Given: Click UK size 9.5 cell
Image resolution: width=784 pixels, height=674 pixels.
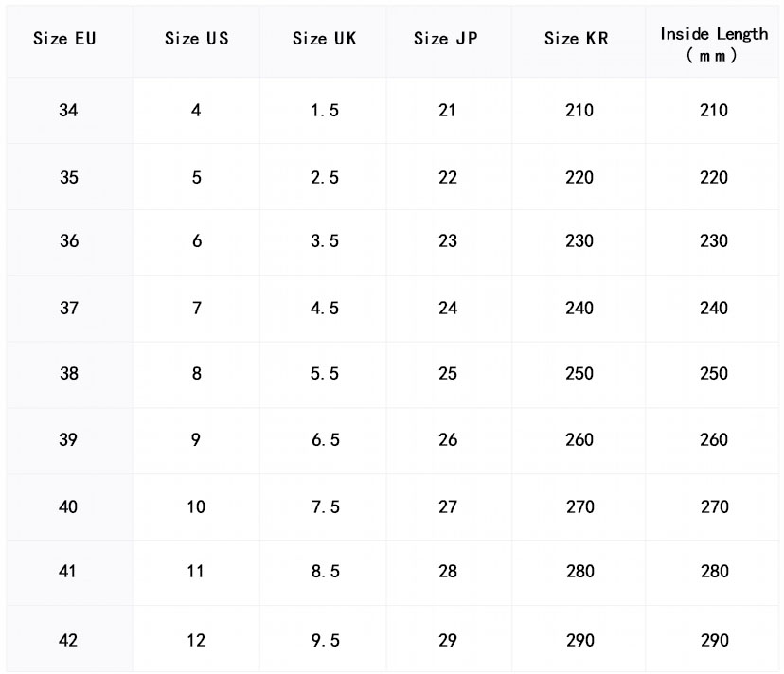Looking at the screenshot, I should (x=324, y=640).
